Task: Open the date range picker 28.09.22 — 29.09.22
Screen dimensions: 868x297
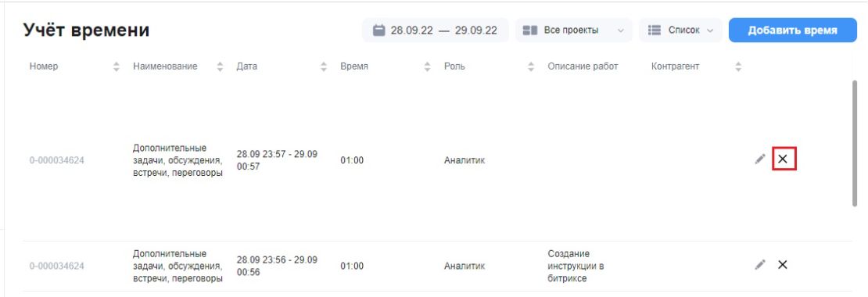Action: (435, 30)
